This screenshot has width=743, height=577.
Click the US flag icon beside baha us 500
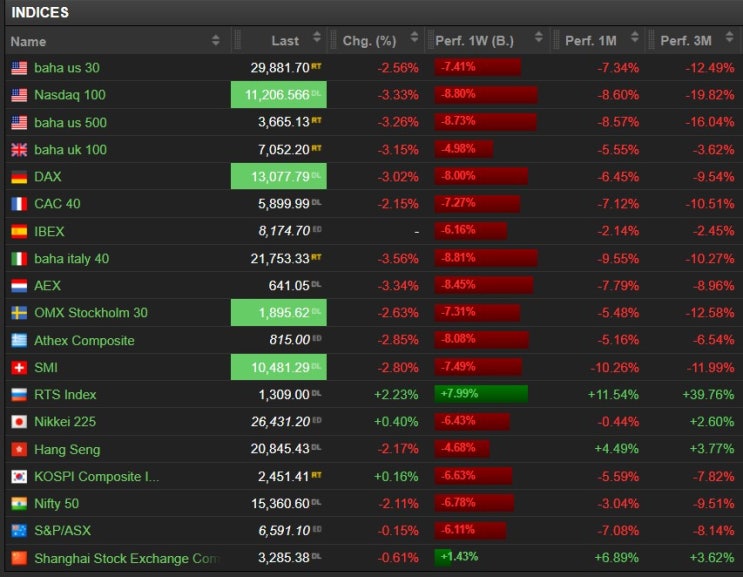[x=19, y=122]
